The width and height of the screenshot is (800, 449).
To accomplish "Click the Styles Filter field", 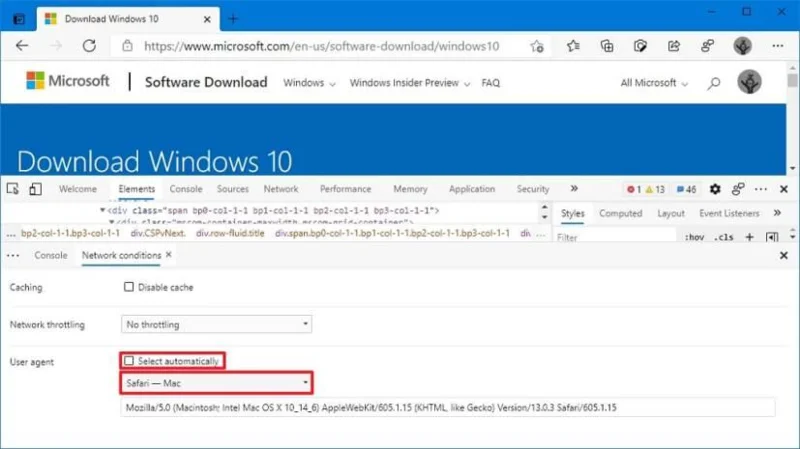I will [615, 237].
